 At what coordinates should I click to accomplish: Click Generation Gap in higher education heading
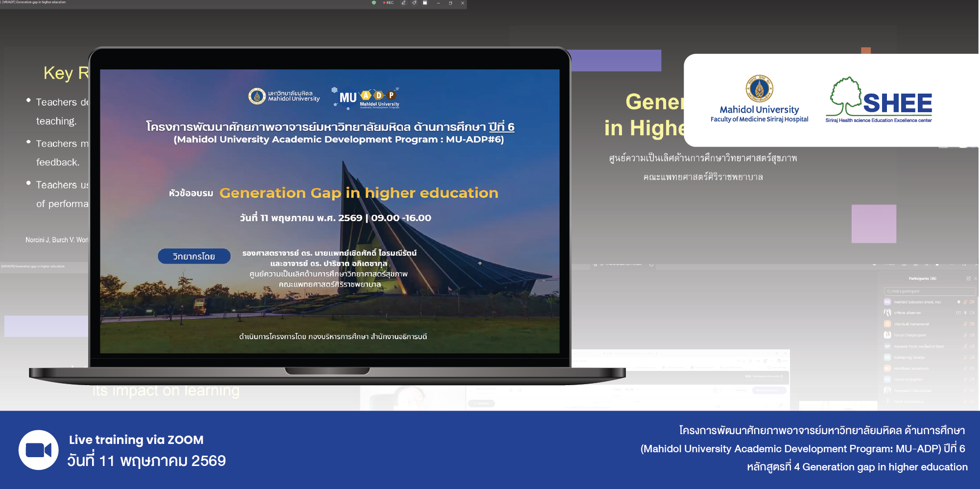point(359,193)
